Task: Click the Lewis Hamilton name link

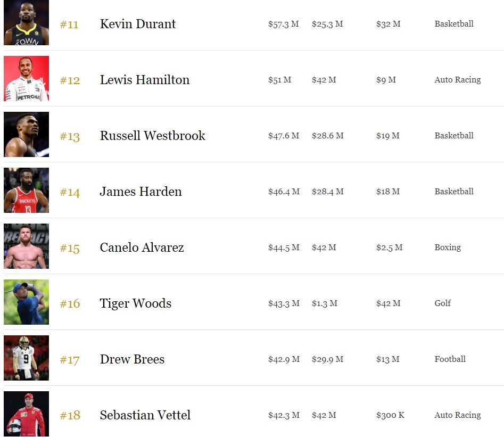Action: (145, 80)
